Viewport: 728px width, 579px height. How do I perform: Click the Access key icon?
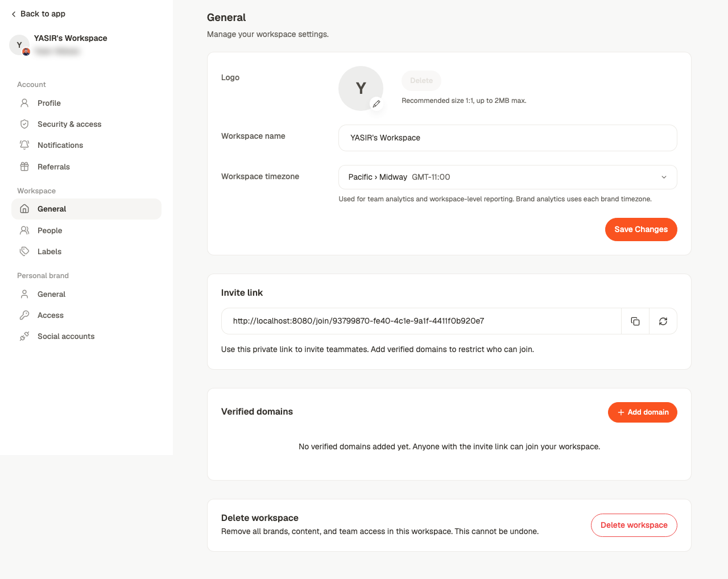[x=24, y=315]
